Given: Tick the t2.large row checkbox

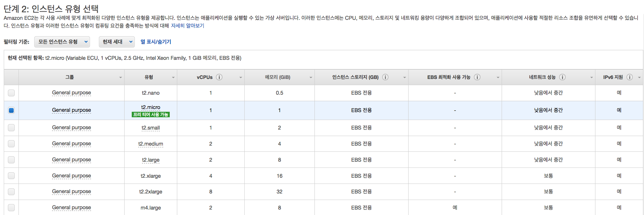Looking at the screenshot, I should click(11, 160).
